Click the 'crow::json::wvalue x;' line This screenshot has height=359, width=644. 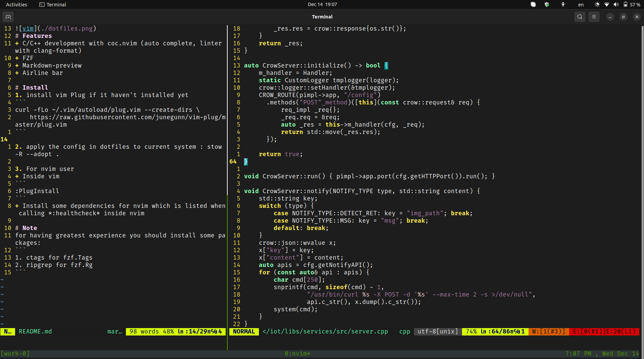(297, 243)
